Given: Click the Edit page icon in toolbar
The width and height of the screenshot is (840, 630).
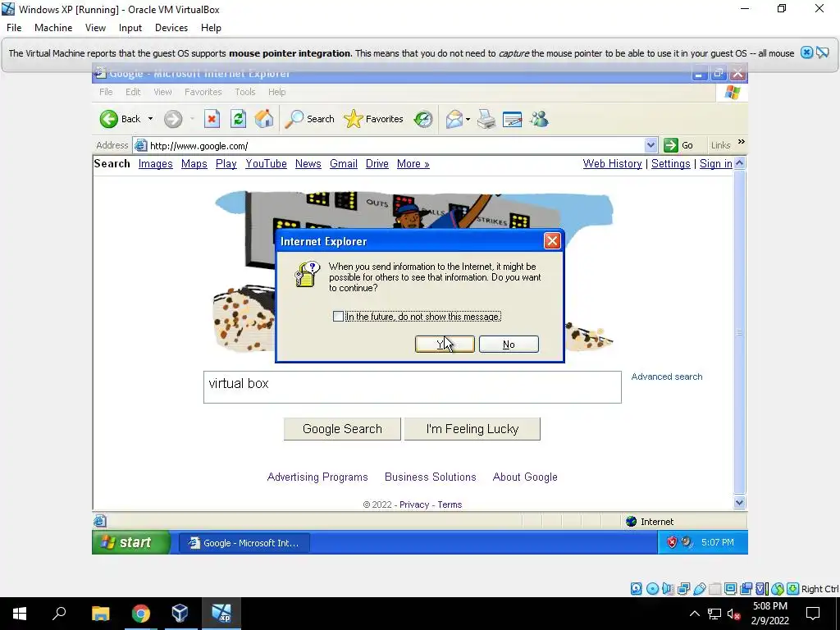Looking at the screenshot, I should [512, 119].
